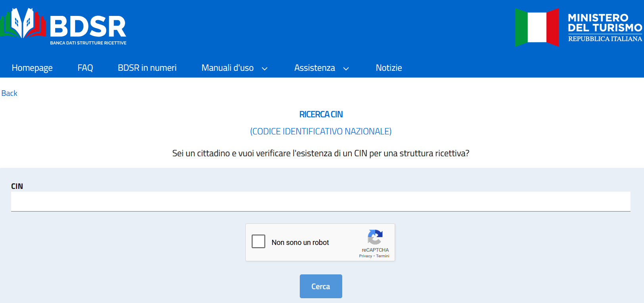Expand the Manuali d'uso chevron arrow
This screenshot has height=303, width=644.
coord(265,68)
